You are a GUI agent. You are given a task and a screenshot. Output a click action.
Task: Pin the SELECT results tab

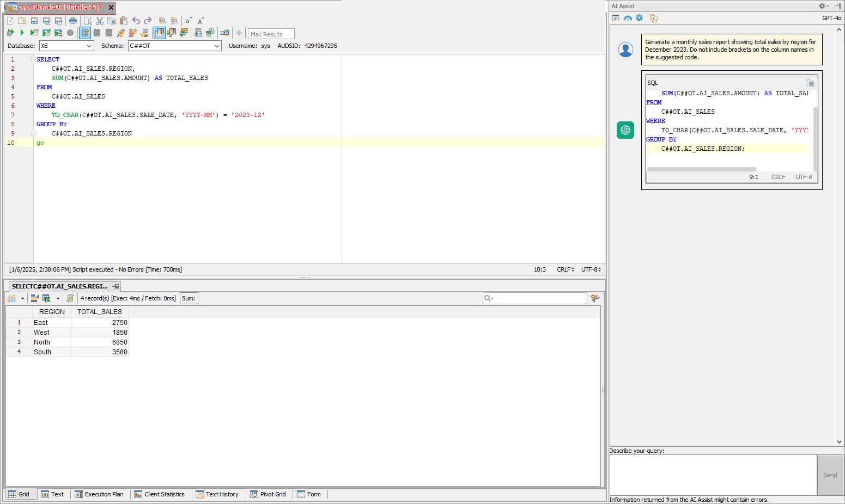[x=115, y=286]
